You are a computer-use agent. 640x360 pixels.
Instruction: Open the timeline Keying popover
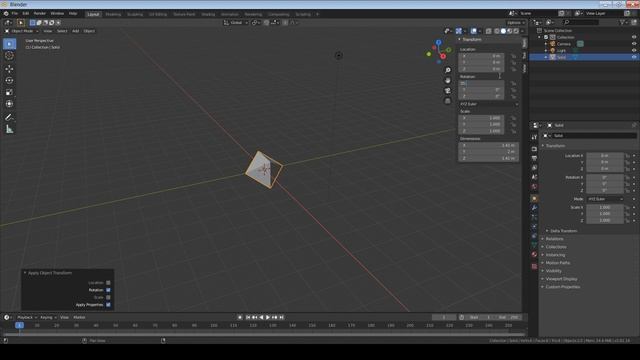click(x=48, y=317)
